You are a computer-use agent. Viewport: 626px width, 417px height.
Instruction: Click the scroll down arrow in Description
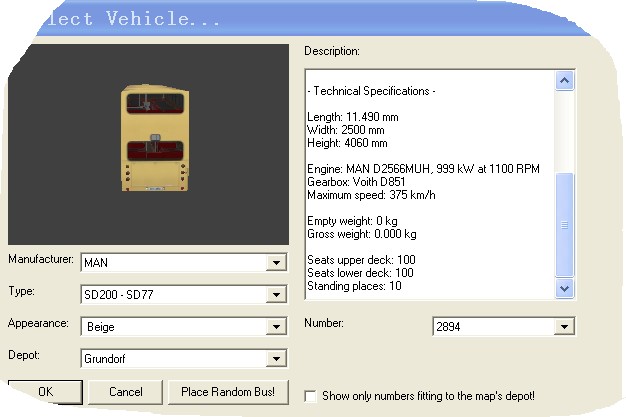[x=565, y=288]
